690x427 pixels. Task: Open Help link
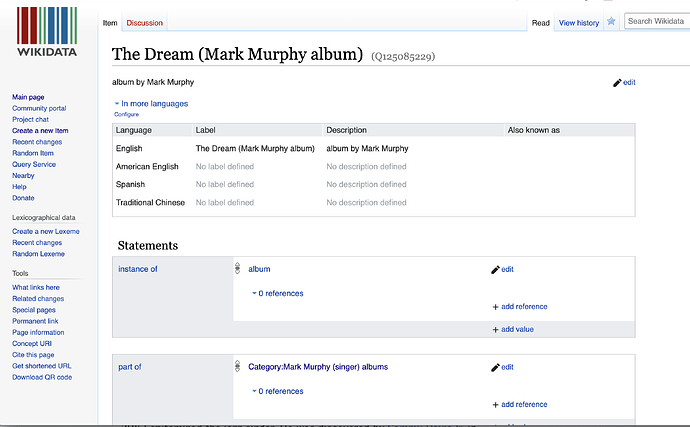coord(19,187)
